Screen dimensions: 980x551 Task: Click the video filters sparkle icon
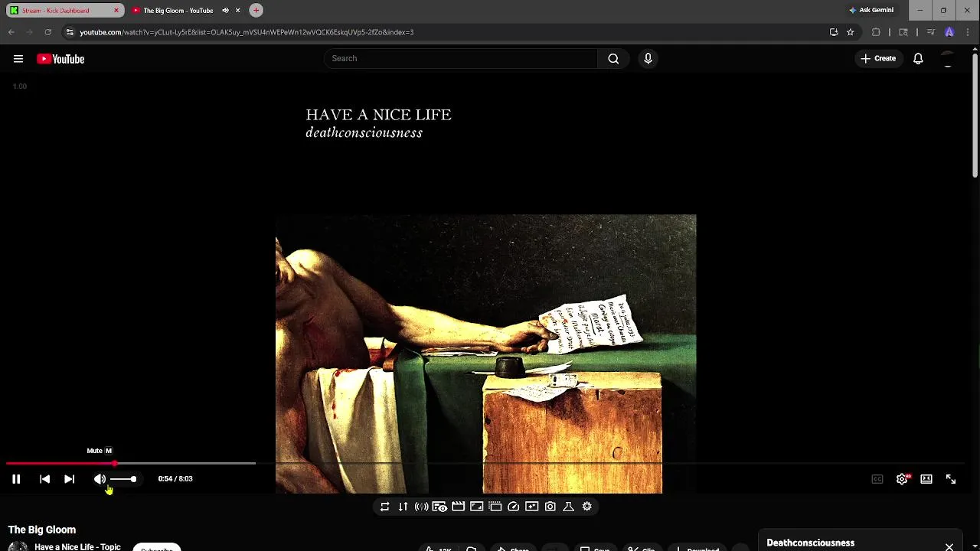click(x=531, y=507)
